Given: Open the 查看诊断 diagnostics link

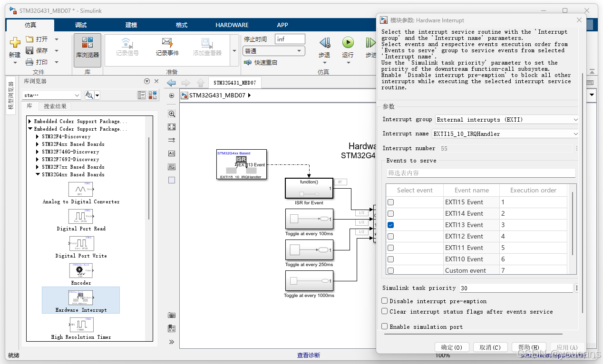Looking at the screenshot, I should [309, 355].
